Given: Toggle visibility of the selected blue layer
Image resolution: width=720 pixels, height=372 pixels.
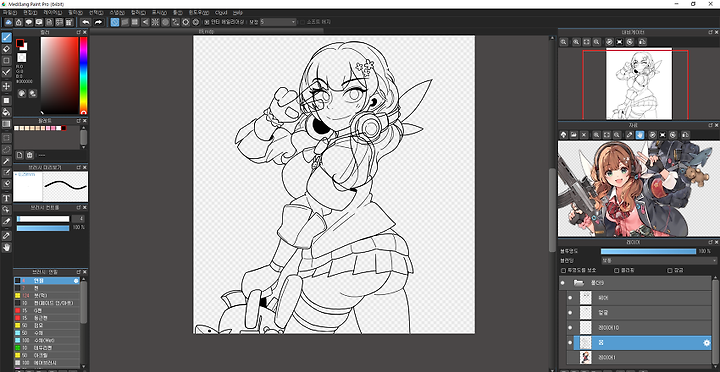Looking at the screenshot, I should click(570, 343).
